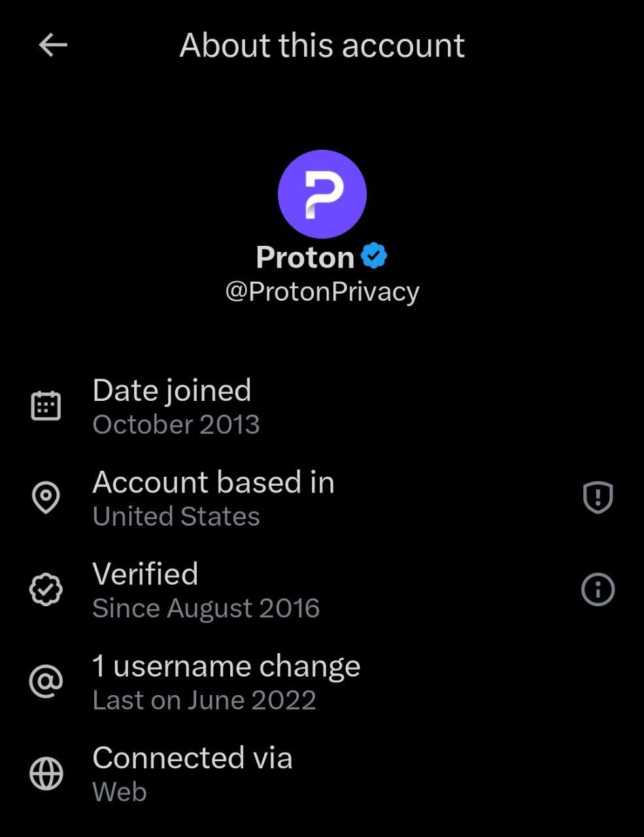The width and height of the screenshot is (644, 837).
Task: Tap the shield alert icon
Action: [x=598, y=498]
